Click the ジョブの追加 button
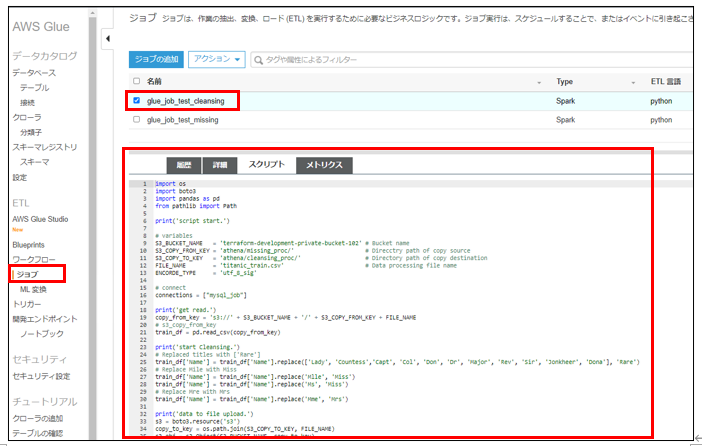702x446 pixels. [156, 59]
